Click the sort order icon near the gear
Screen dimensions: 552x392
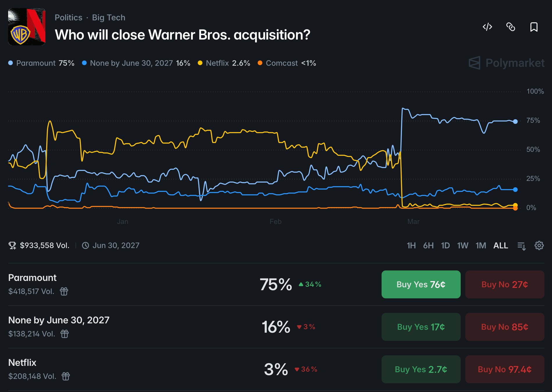(x=521, y=246)
